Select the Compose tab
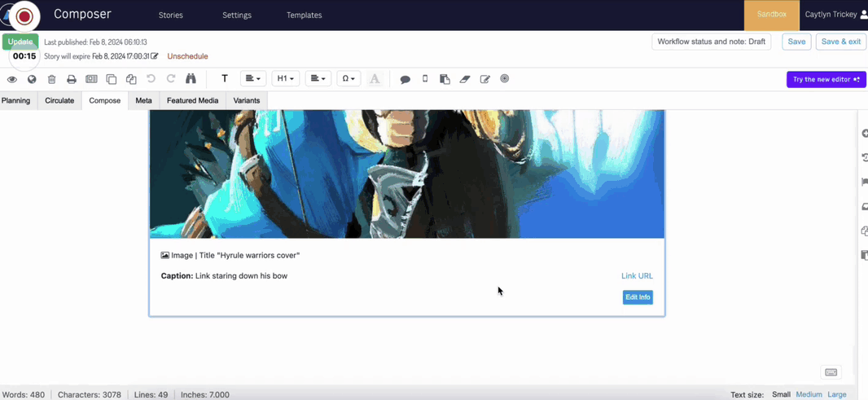868x400 pixels. [x=104, y=101]
